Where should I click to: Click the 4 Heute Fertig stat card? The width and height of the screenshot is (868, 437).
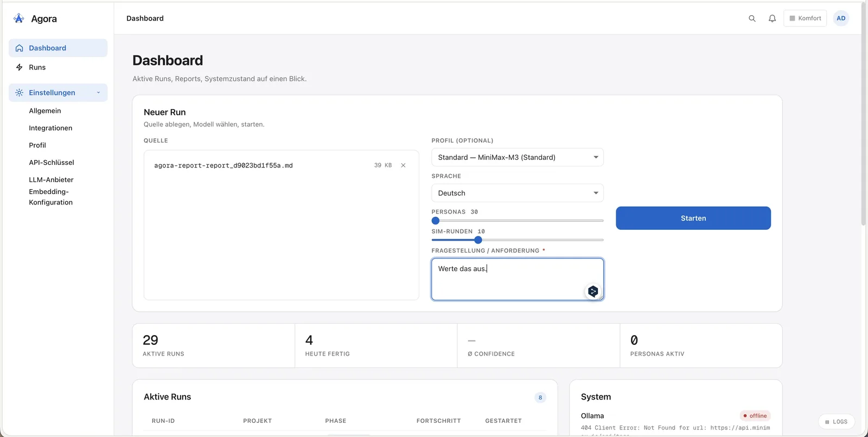tap(376, 346)
